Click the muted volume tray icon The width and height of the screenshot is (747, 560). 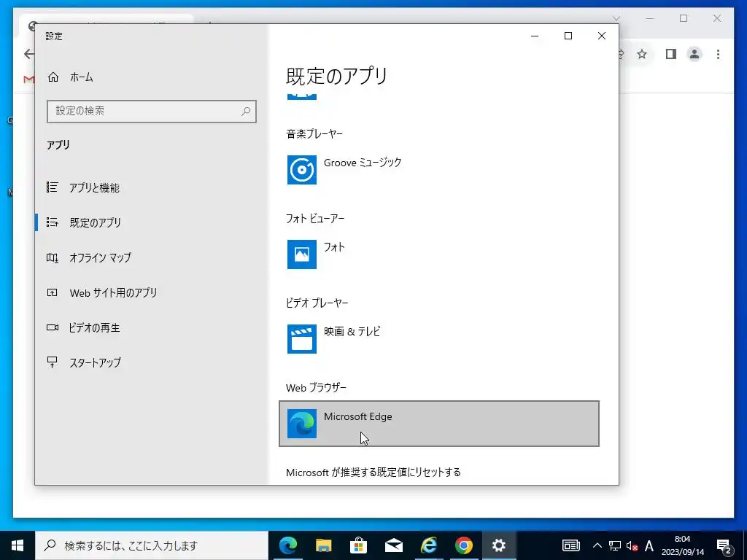[632, 545]
